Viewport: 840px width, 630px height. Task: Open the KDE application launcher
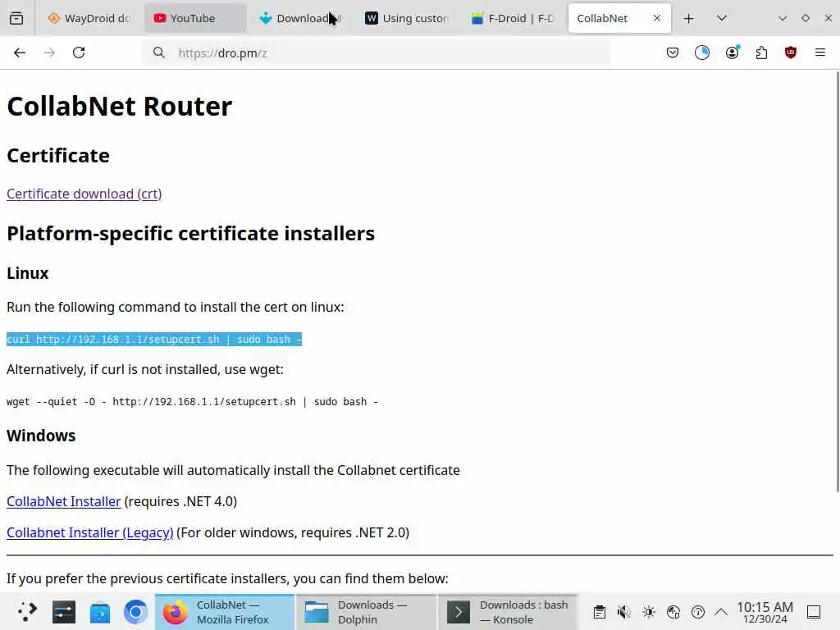[x=27, y=612]
